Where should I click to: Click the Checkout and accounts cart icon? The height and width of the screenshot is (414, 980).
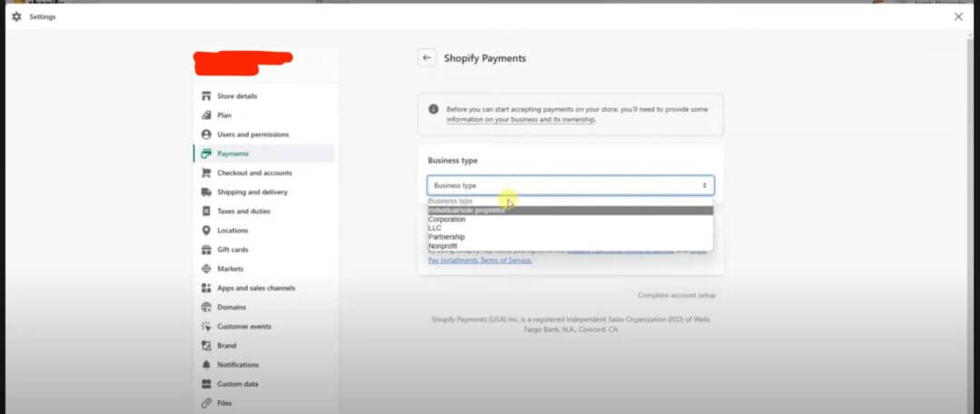pos(206,172)
